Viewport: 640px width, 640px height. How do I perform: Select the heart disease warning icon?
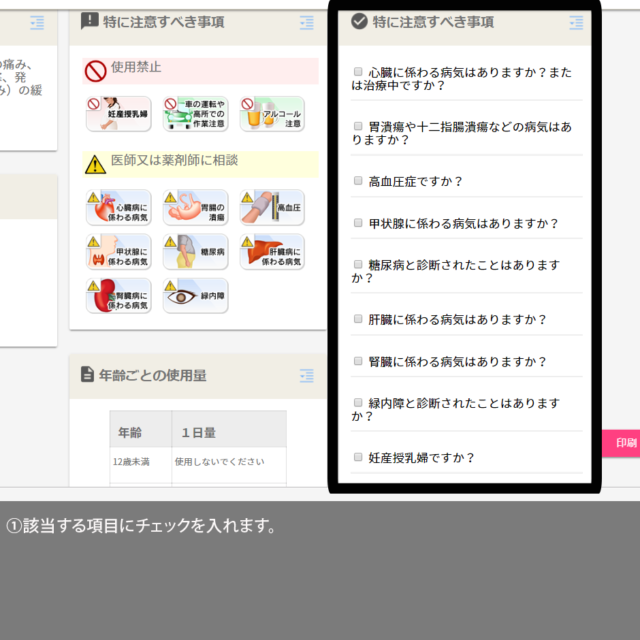click(118, 208)
